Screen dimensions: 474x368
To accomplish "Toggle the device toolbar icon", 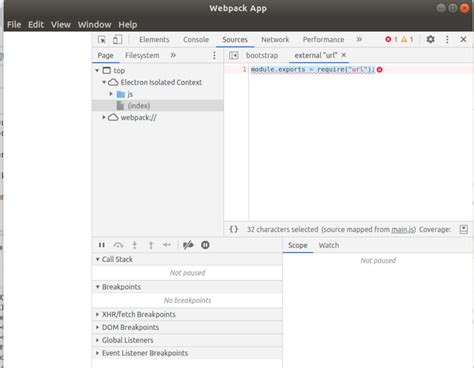I will [x=117, y=40].
